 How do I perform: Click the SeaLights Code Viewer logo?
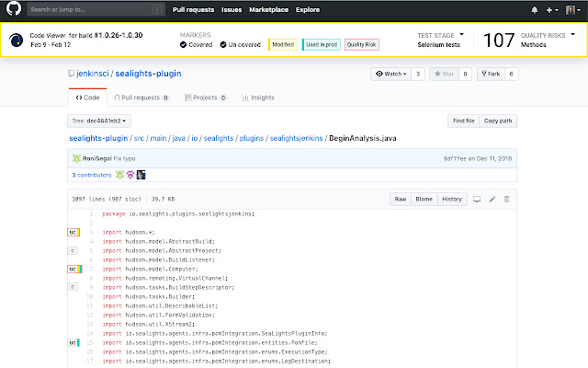pyautogui.click(x=17, y=40)
